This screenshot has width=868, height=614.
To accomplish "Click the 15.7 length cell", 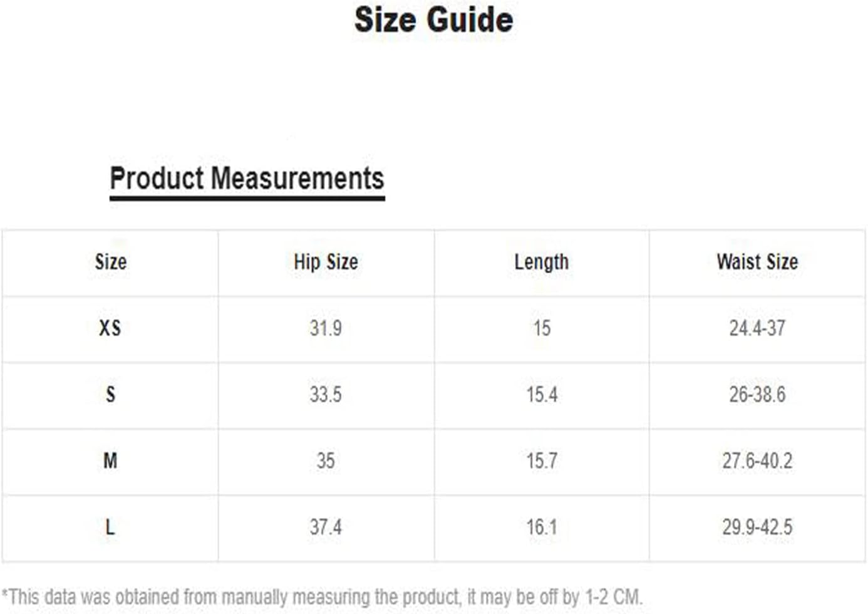I will click(x=542, y=461).
